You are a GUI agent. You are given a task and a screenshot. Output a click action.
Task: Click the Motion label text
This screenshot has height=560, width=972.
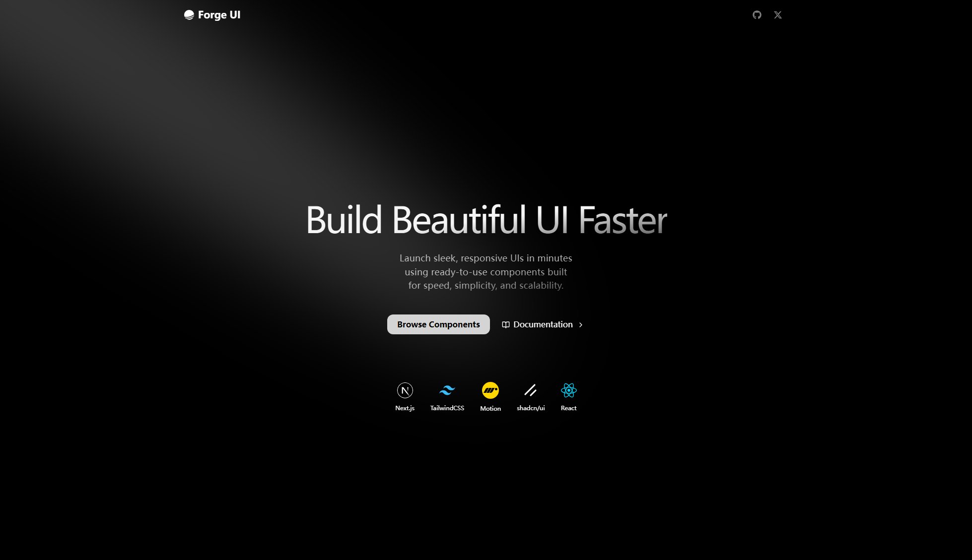490,409
